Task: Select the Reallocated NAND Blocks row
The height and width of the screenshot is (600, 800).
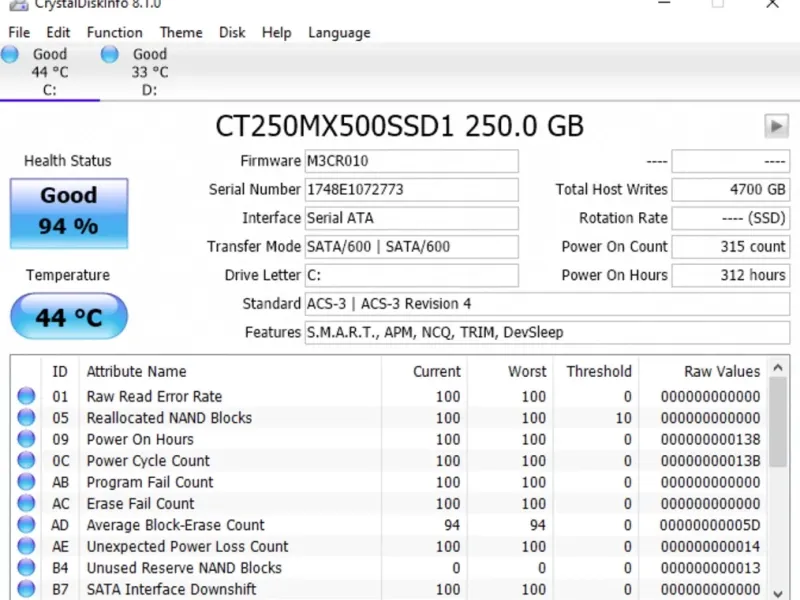Action: (389, 417)
